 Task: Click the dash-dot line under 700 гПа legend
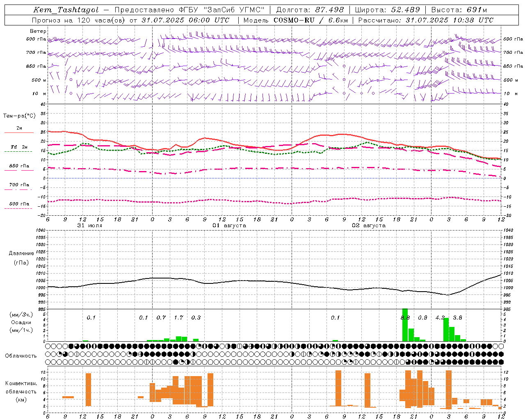coord(18,189)
